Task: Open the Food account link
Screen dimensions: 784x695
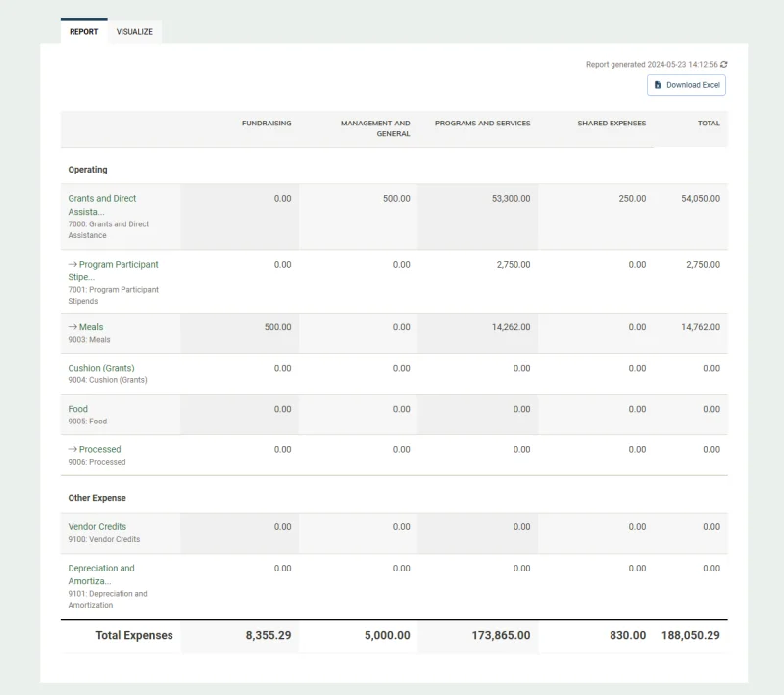Action: [x=78, y=409]
